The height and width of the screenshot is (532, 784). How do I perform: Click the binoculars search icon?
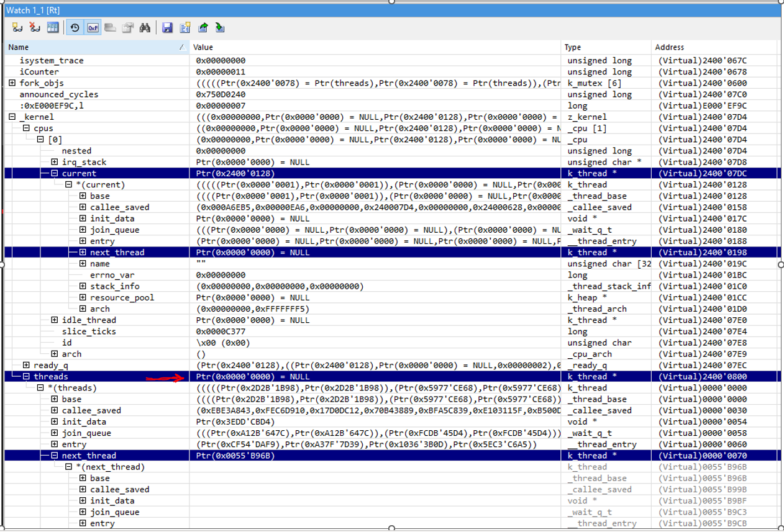(145, 27)
